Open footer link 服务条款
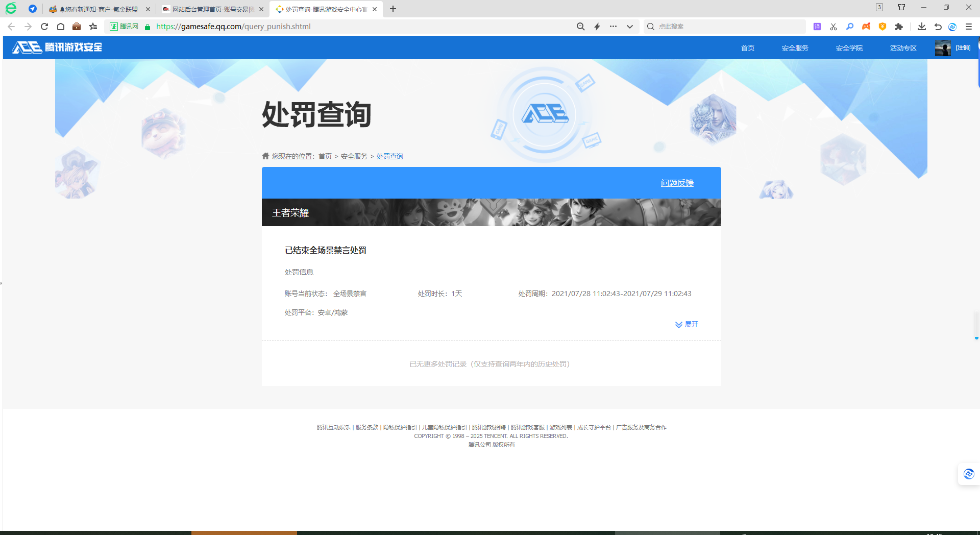The image size is (980, 535). click(367, 427)
